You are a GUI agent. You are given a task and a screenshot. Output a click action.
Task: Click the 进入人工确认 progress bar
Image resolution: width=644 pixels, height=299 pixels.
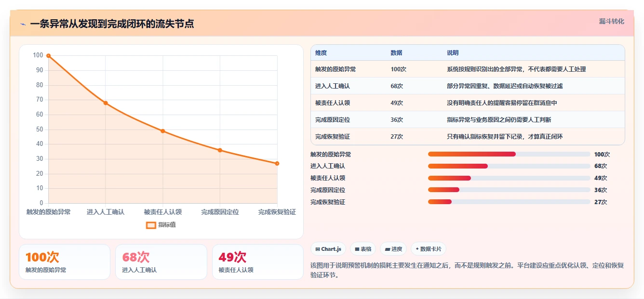(509, 166)
